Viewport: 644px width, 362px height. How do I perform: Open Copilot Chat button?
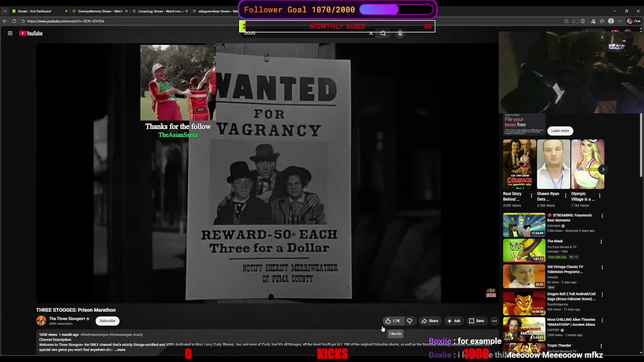[x=633, y=21]
